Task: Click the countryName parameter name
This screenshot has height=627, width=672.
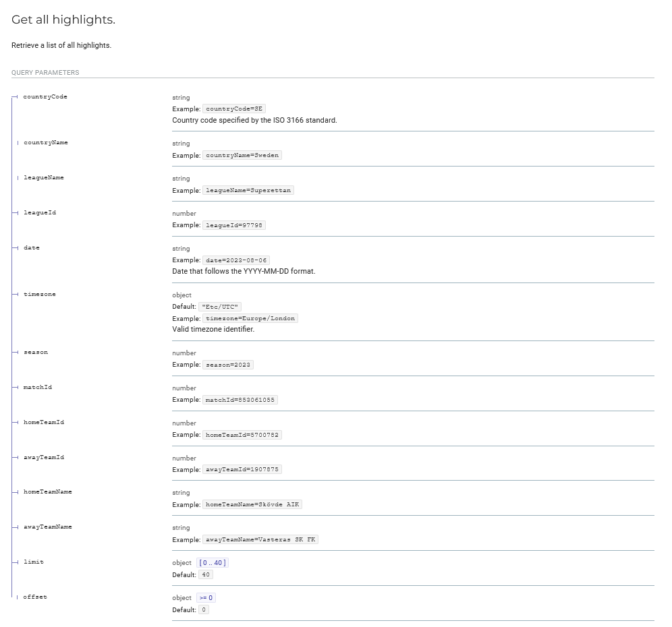Action: (45, 143)
